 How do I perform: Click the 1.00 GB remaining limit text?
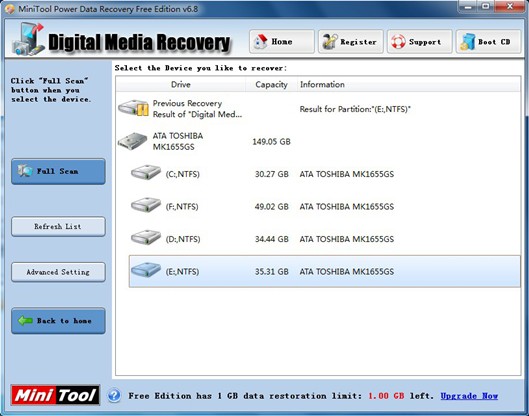point(386,396)
